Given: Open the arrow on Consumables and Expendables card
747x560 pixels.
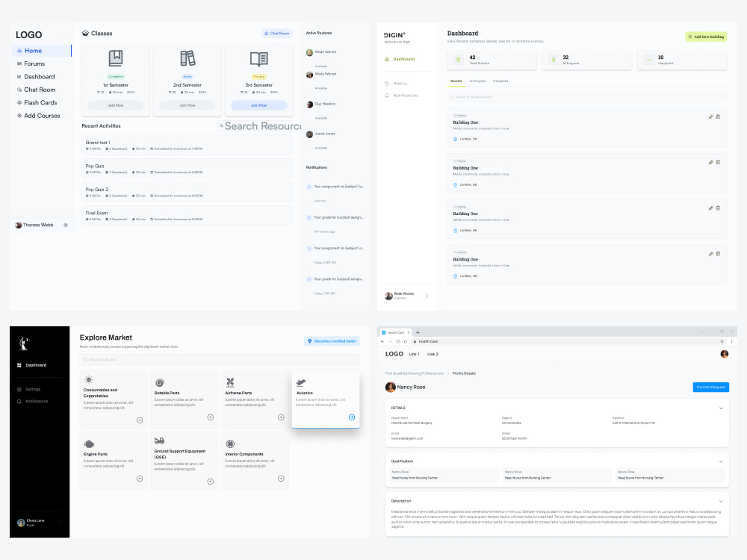Looking at the screenshot, I should (x=140, y=420).
